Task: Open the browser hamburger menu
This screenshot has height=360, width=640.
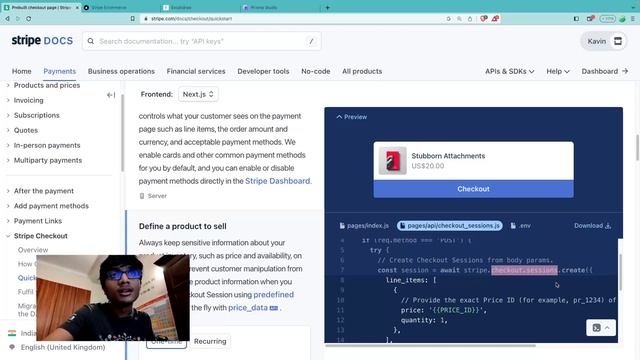Action: pos(633,19)
